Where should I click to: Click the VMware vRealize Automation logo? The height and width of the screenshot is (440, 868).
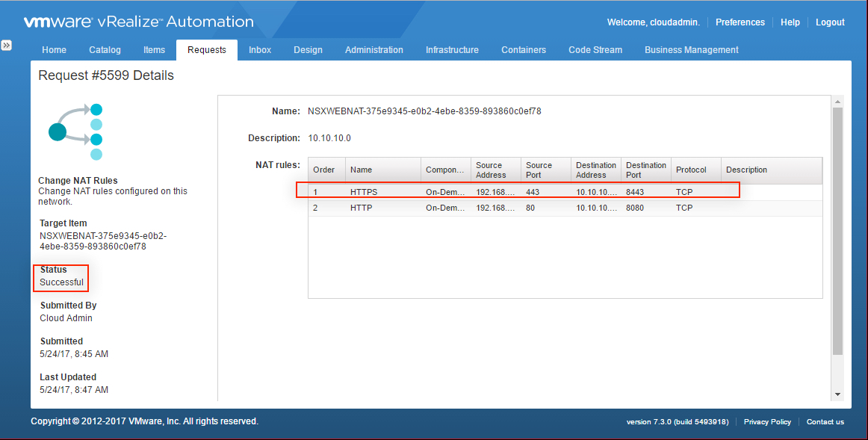pyautogui.click(x=138, y=22)
